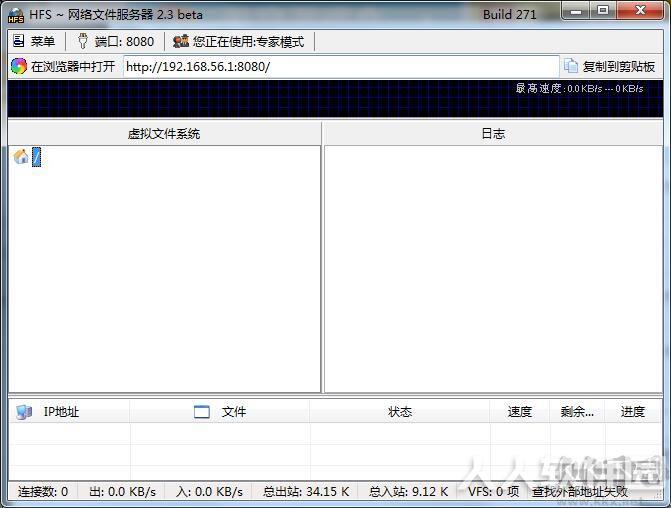Click the port plug icon
671x508 pixels.
click(x=83, y=41)
